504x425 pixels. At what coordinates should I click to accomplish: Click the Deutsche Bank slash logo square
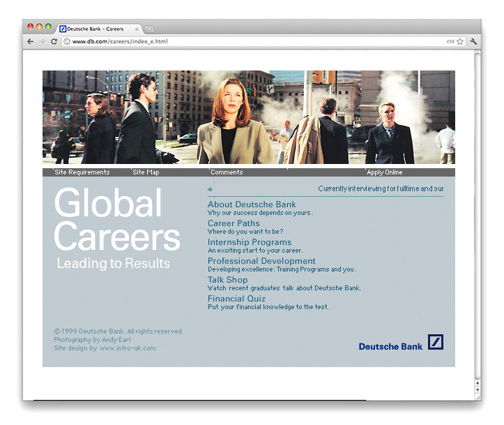[436, 342]
